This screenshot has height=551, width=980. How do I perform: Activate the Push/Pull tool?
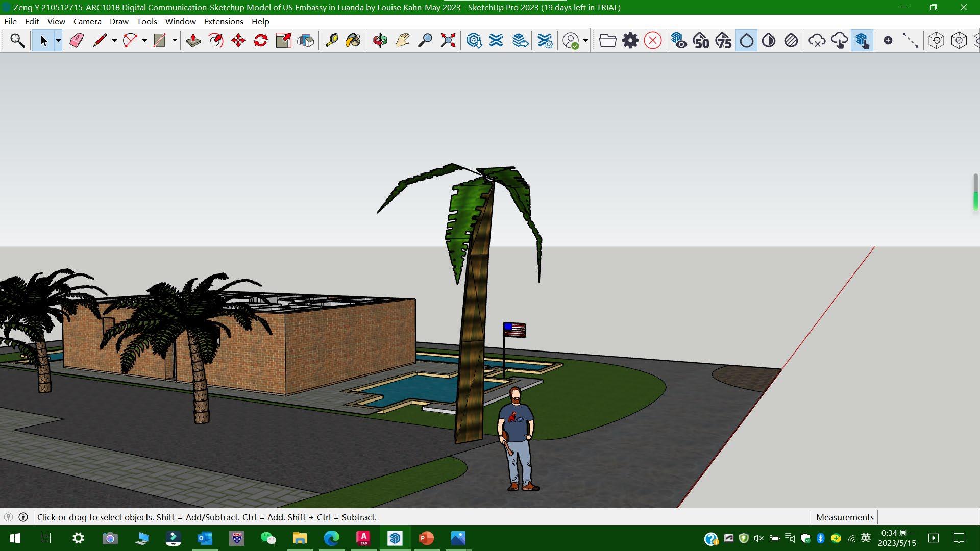tap(193, 40)
